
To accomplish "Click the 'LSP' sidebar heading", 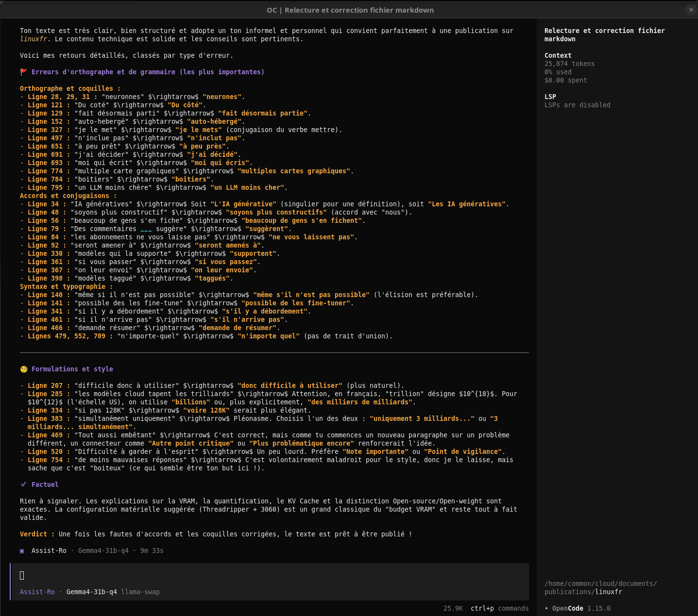I will pos(550,97).
